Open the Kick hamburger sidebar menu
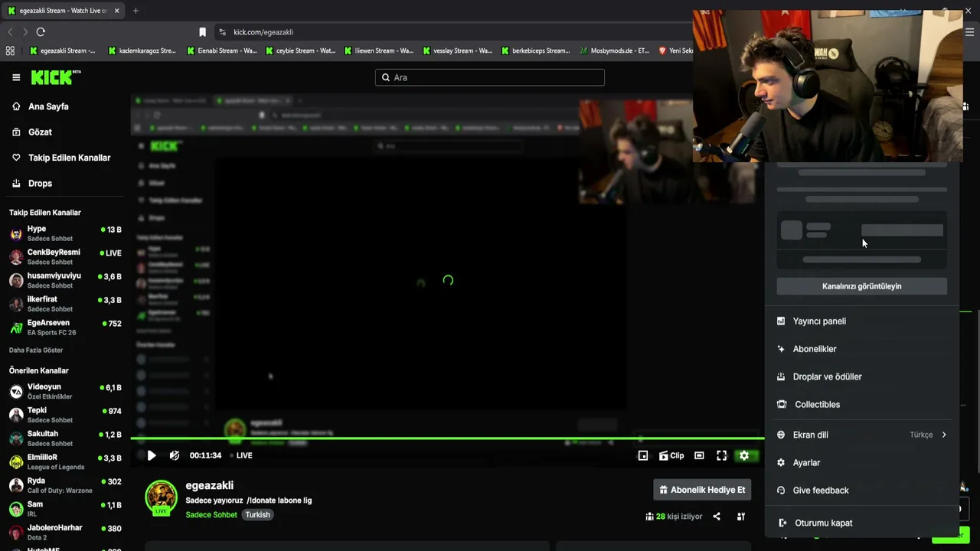This screenshot has width=980, height=551. tap(16, 77)
